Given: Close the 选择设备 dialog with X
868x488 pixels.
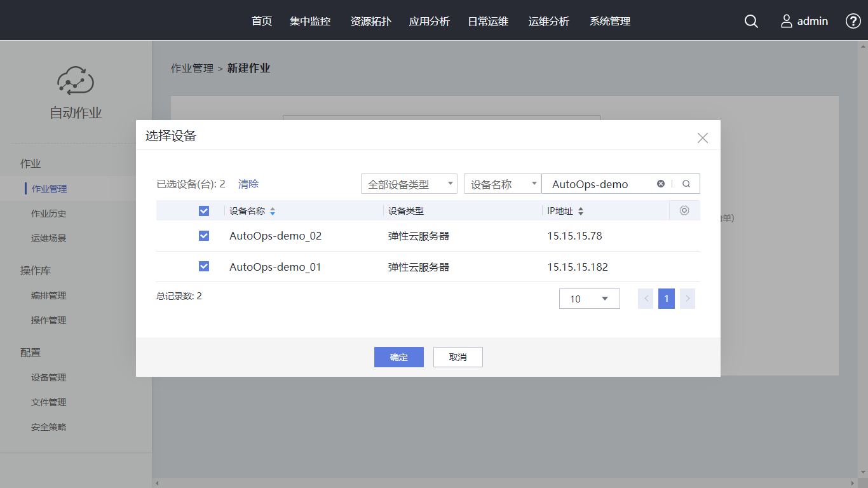Looking at the screenshot, I should 702,138.
